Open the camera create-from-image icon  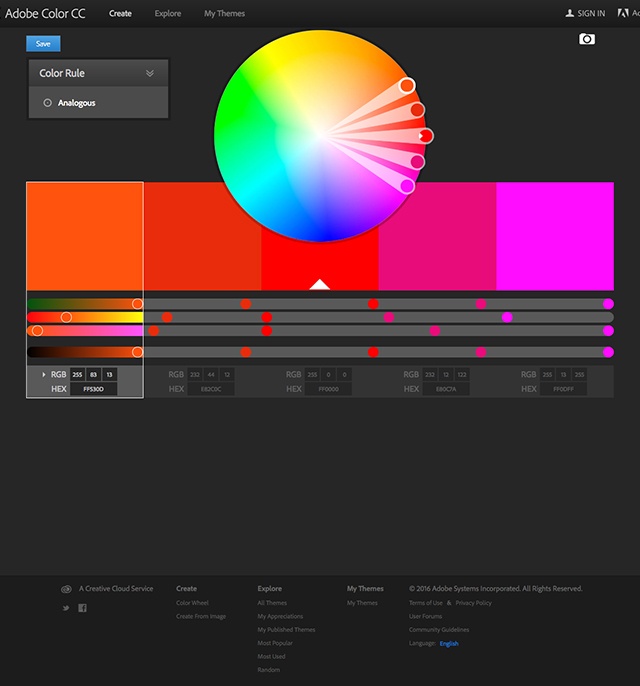[x=587, y=39]
